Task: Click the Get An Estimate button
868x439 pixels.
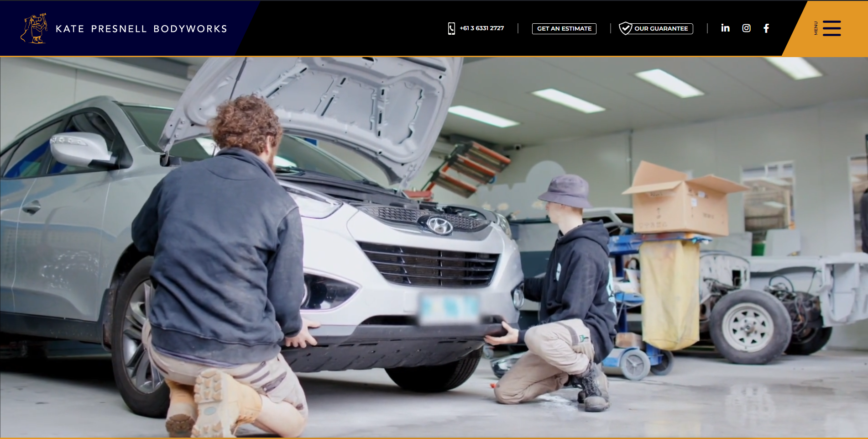Action: click(x=564, y=28)
